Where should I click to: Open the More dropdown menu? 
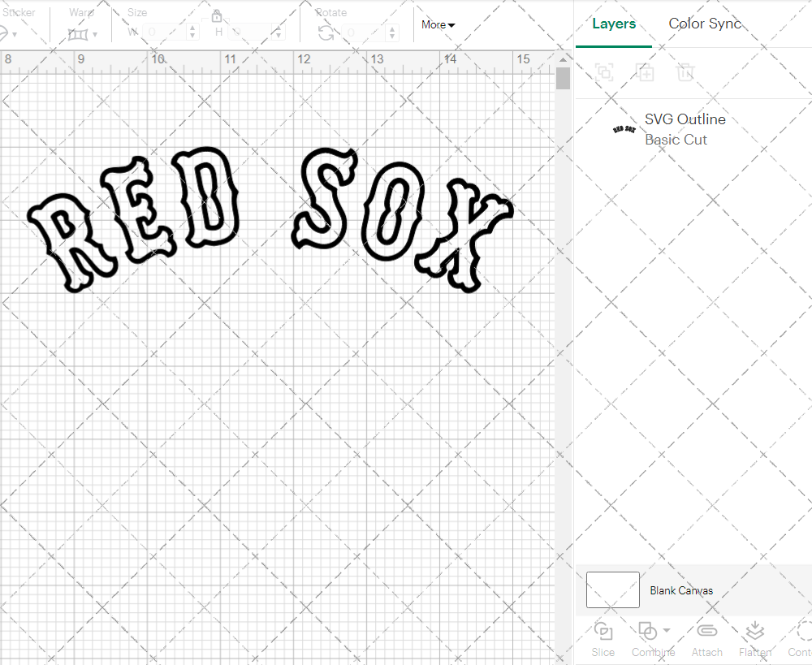437,25
